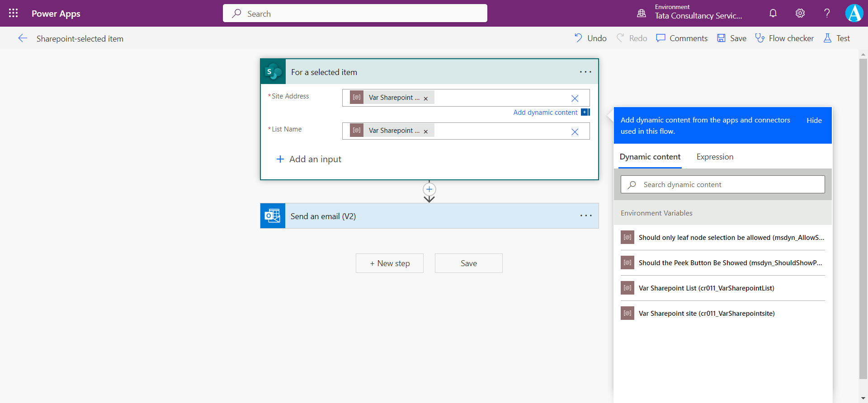Screen dimensions: 868x403
Task: Click the insert step plus circle
Action: [x=429, y=189]
